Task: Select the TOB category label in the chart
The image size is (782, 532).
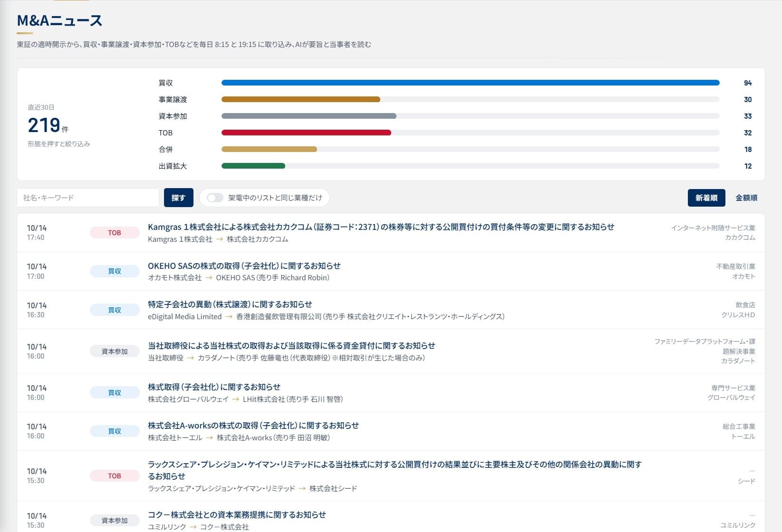Action: click(x=165, y=133)
